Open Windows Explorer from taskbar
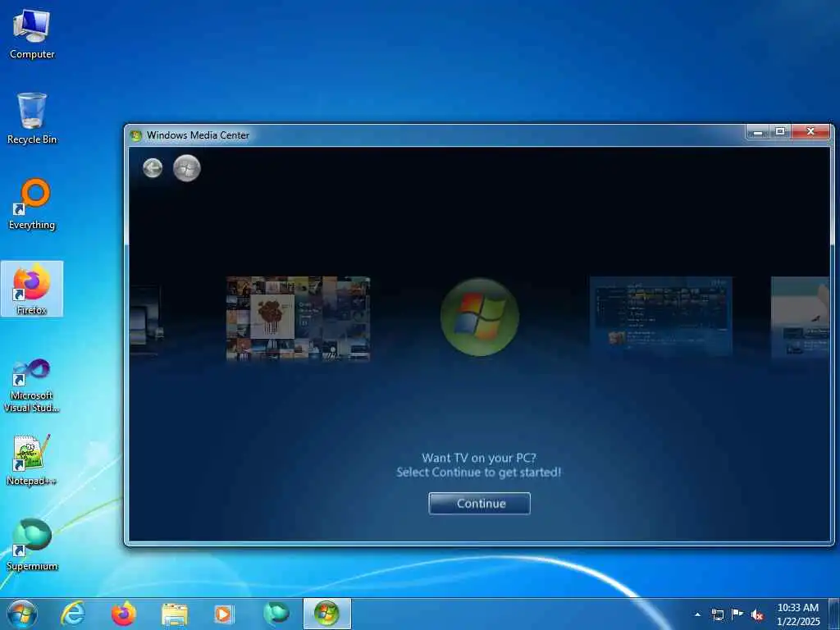Image resolution: width=840 pixels, height=630 pixels. (175, 614)
